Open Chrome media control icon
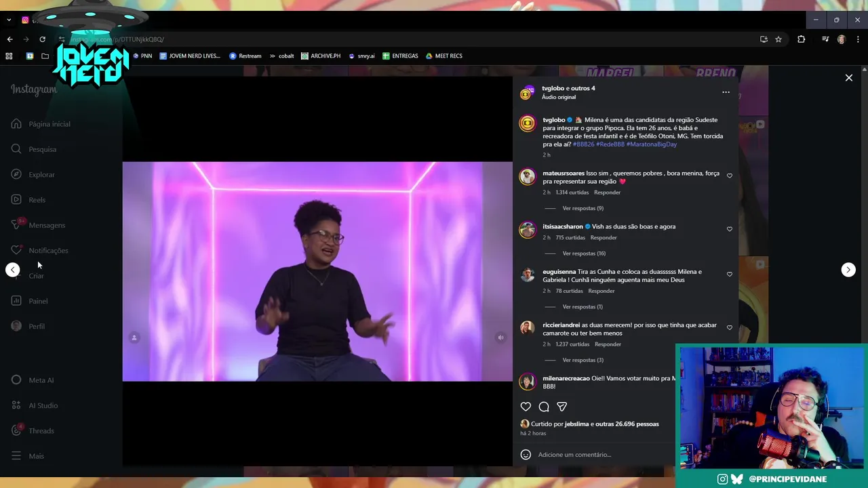 click(825, 39)
